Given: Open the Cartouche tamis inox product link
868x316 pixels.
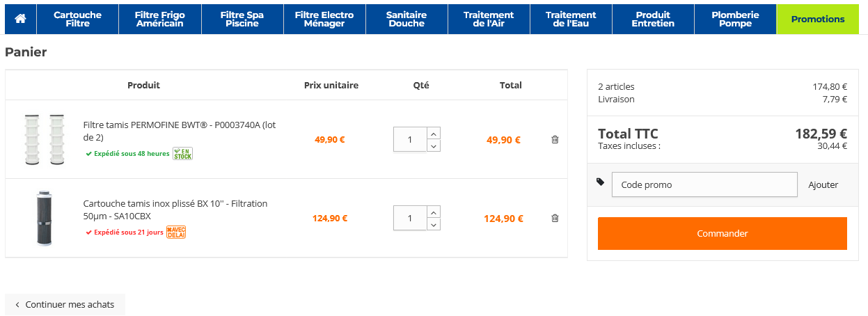Looking at the screenshot, I should pos(175,210).
